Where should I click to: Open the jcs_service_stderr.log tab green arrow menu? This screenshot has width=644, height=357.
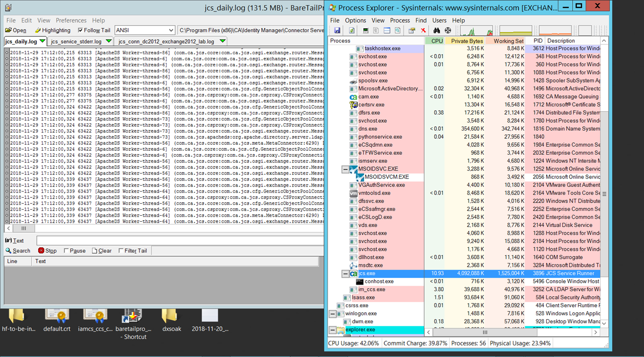tap(109, 41)
